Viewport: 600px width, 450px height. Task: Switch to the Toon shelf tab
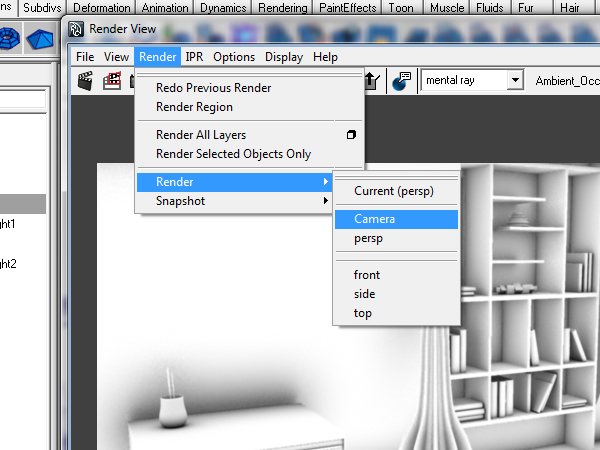(401, 8)
